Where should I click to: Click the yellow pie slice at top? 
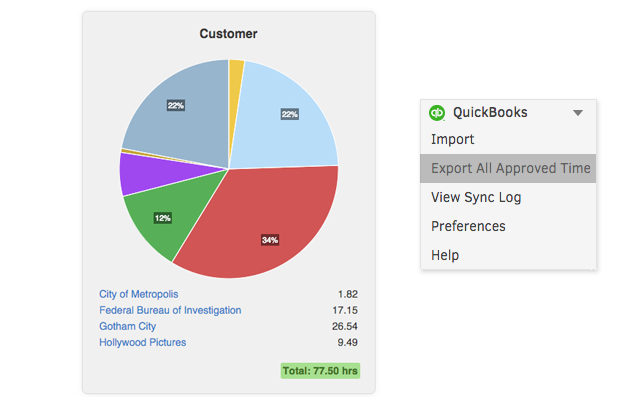[236, 72]
